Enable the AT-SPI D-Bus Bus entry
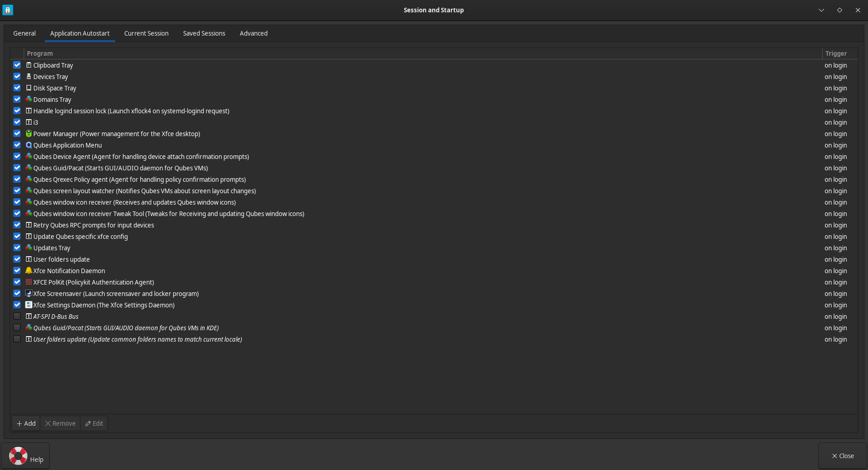This screenshot has height=470, width=868. coord(17,316)
